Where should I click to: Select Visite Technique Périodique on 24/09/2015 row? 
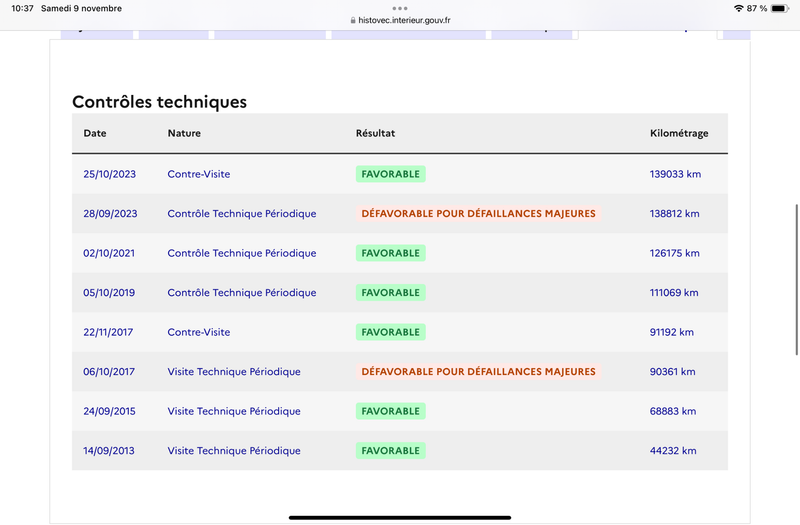tap(234, 411)
